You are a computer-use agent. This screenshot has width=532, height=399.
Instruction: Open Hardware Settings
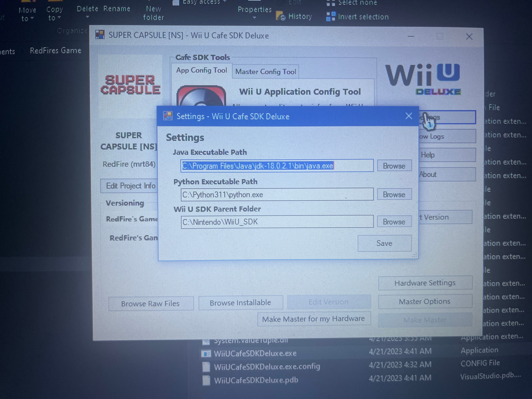pos(425,283)
